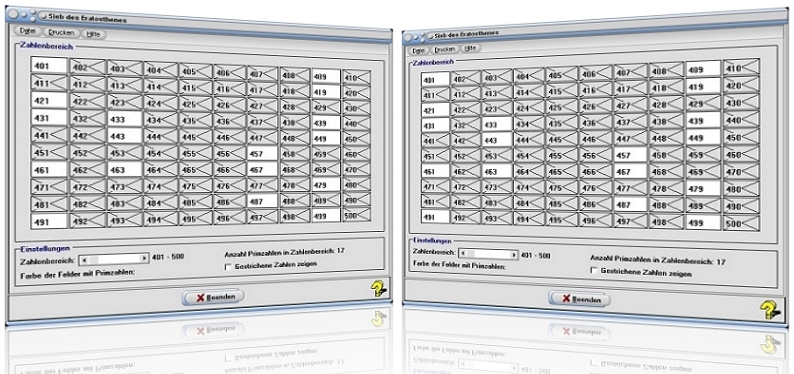Select crossed-out cell 500 in right window
The width and height of the screenshot is (794, 374).
(x=741, y=223)
